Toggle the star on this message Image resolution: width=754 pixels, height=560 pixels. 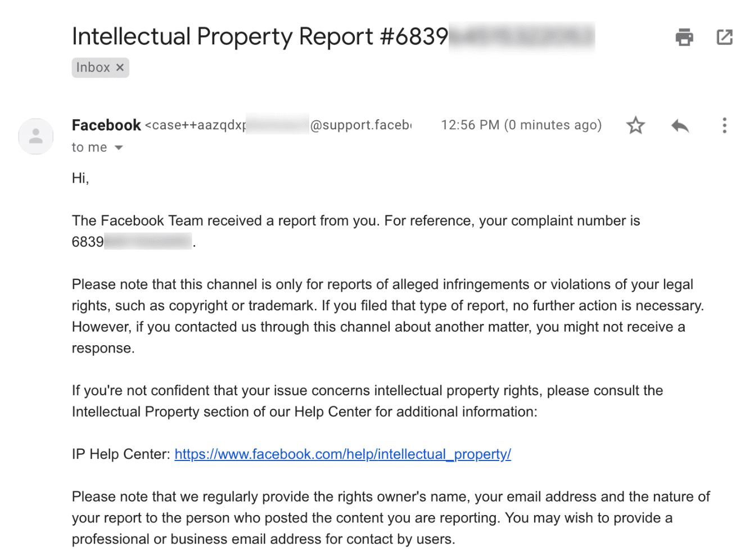pyautogui.click(x=635, y=125)
